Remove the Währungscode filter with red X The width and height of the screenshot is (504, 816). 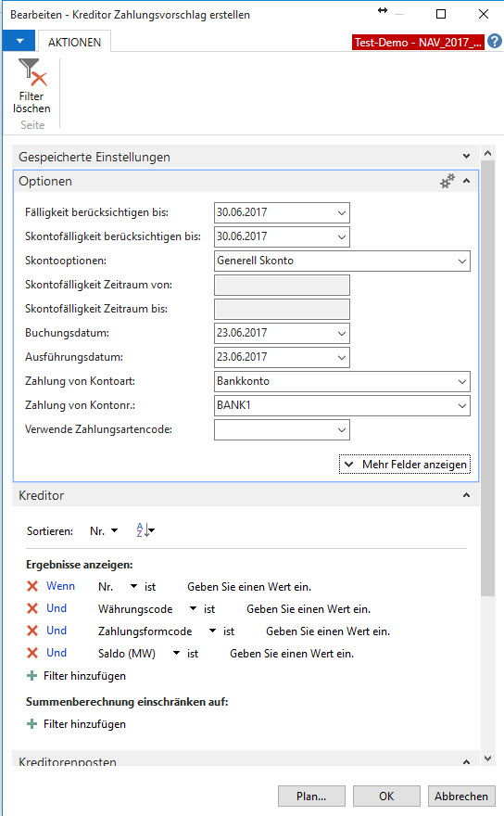32,608
